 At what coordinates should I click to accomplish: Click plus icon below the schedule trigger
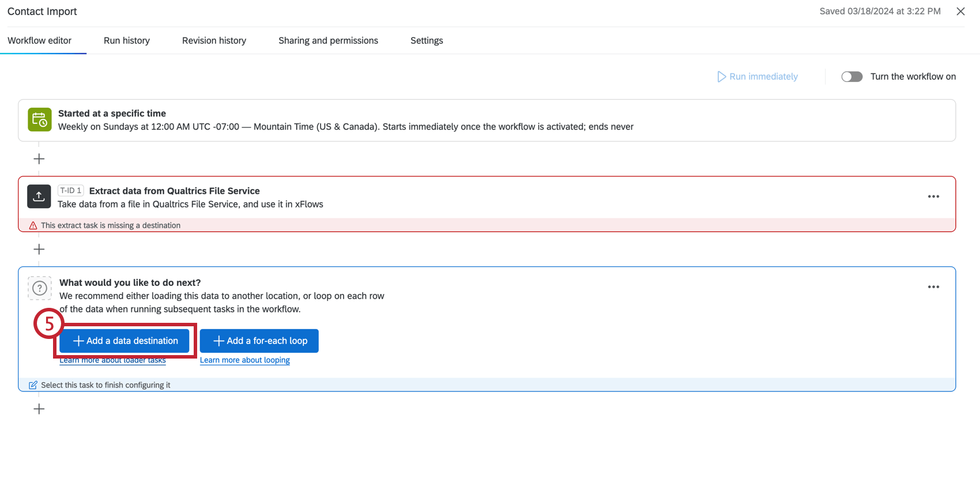[39, 159]
